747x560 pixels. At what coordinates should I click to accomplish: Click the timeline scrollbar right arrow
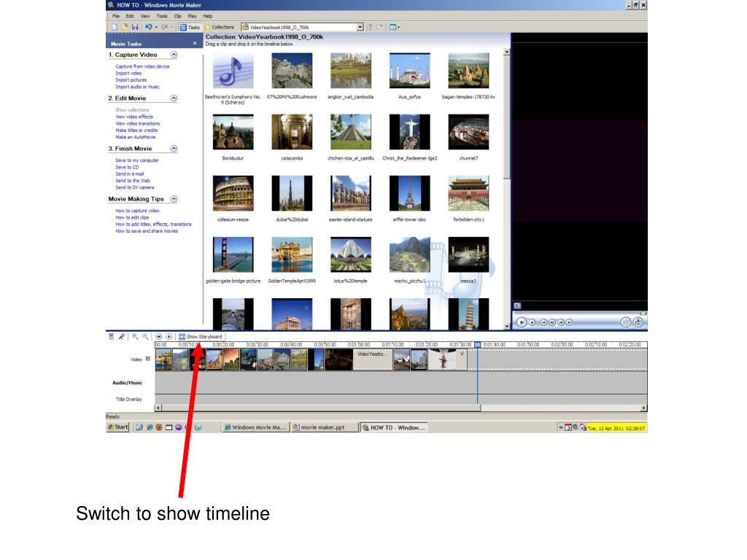(643, 408)
